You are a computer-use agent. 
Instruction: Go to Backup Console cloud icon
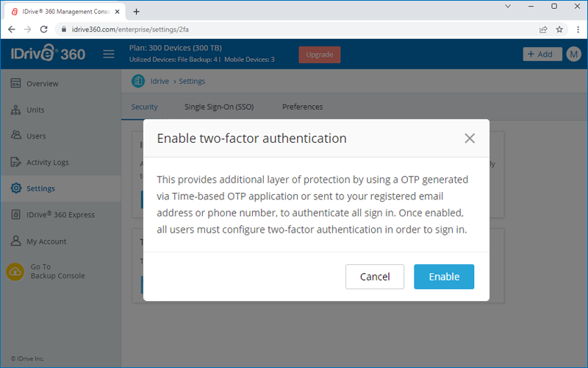(x=15, y=272)
